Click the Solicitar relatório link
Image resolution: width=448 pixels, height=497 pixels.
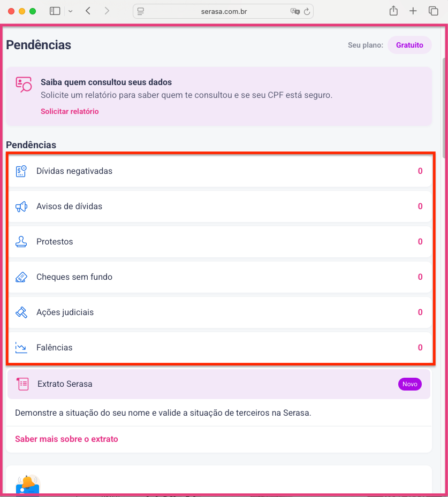(70, 111)
